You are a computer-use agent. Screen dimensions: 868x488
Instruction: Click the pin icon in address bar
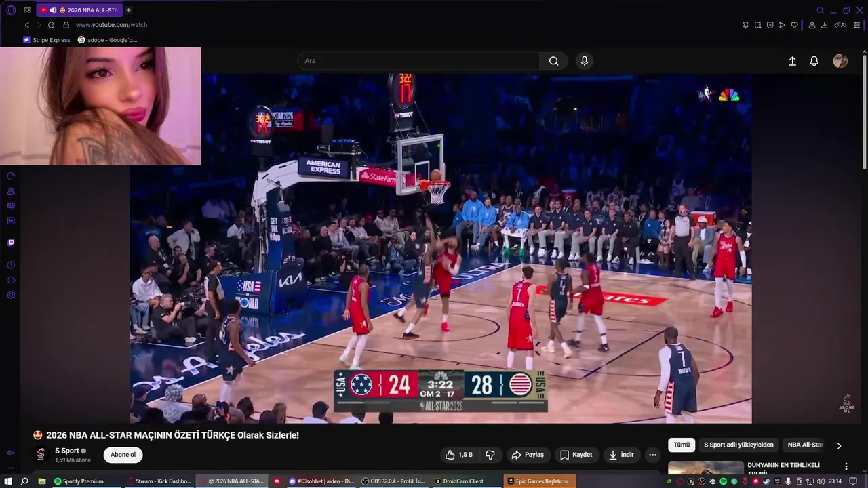[x=745, y=25]
